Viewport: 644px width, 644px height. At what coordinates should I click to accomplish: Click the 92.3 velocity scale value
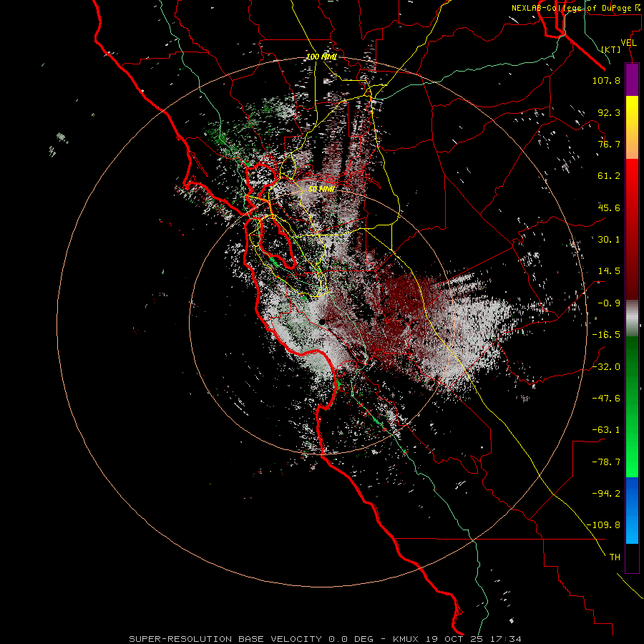(x=609, y=112)
